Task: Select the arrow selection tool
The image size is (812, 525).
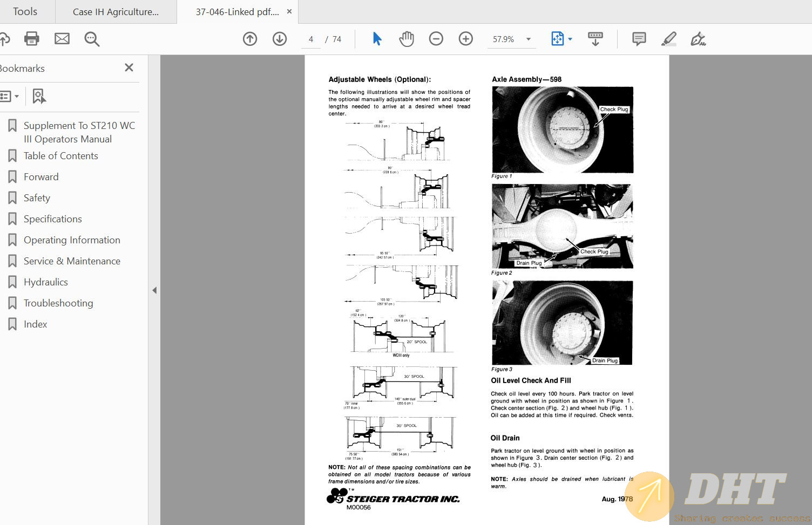Action: (x=377, y=39)
